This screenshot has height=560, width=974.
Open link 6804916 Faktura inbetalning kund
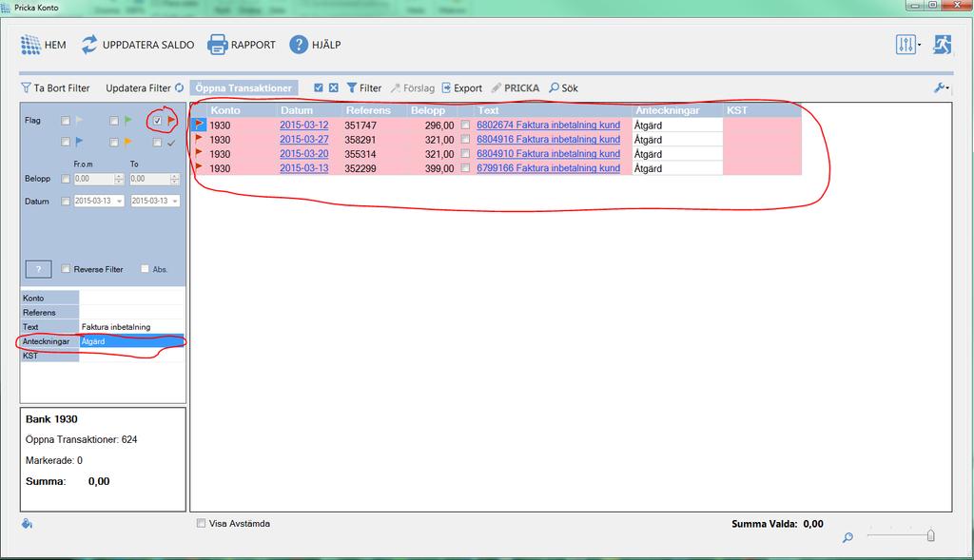(x=549, y=139)
